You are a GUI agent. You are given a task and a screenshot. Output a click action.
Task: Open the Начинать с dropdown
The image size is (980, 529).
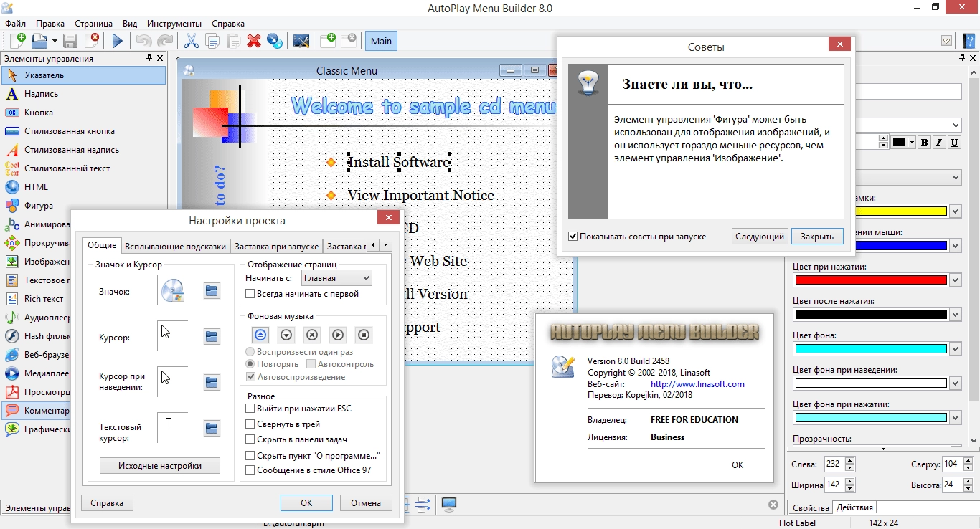click(337, 277)
